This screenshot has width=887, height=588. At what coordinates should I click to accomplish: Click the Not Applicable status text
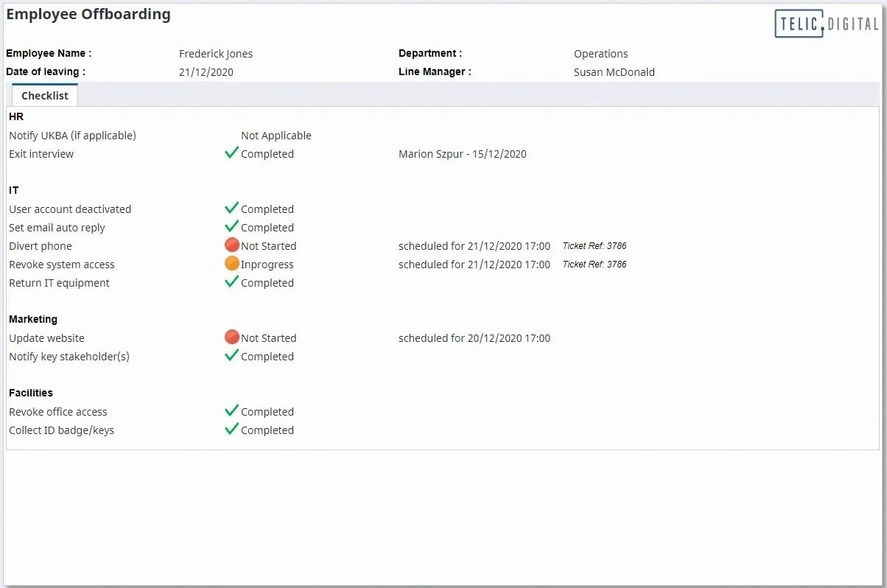pos(276,136)
